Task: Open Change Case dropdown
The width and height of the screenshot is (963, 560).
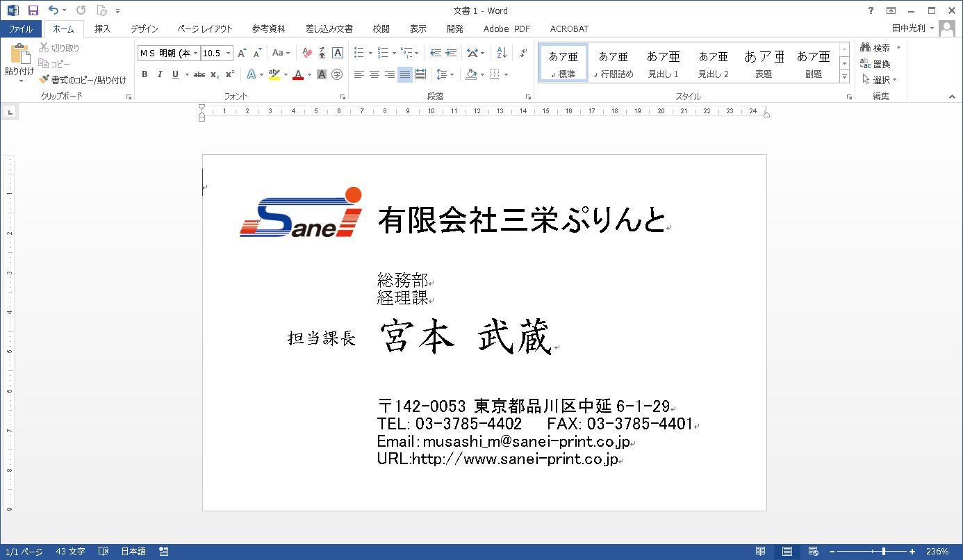Action: click(281, 53)
